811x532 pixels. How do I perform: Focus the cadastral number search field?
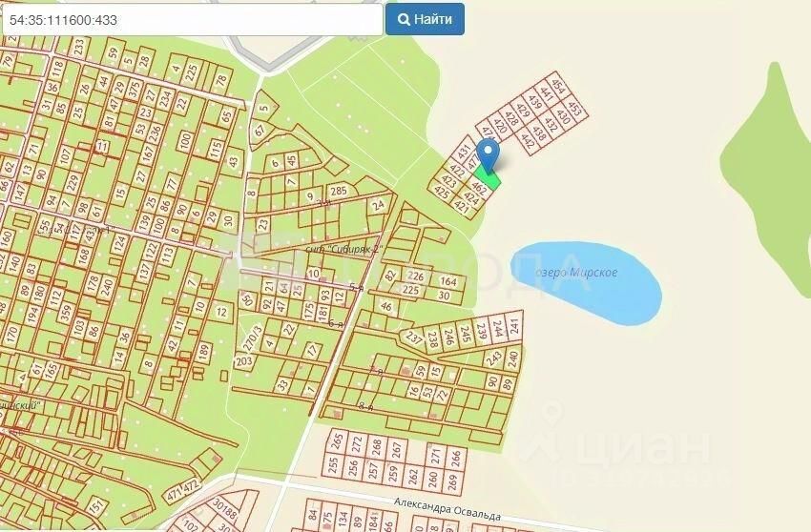(x=193, y=20)
